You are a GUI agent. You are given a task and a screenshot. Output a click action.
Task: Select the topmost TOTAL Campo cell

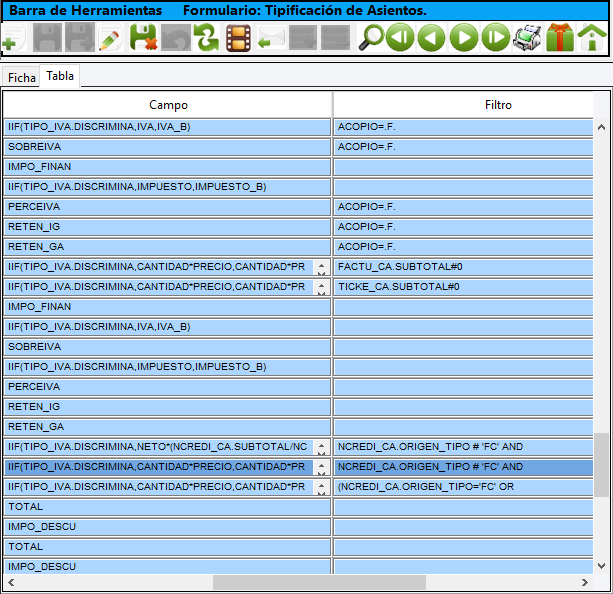coord(167,507)
